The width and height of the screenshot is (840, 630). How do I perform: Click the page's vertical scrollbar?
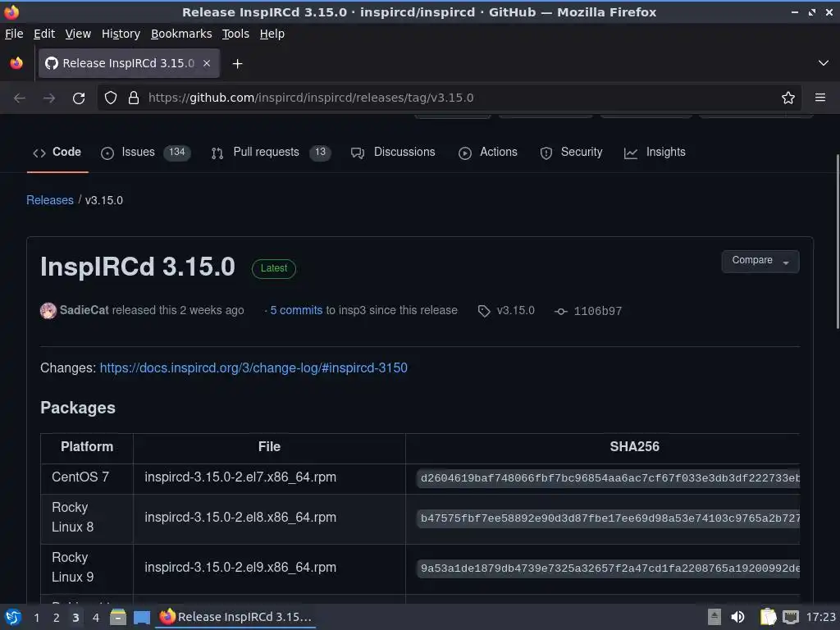coord(838,241)
